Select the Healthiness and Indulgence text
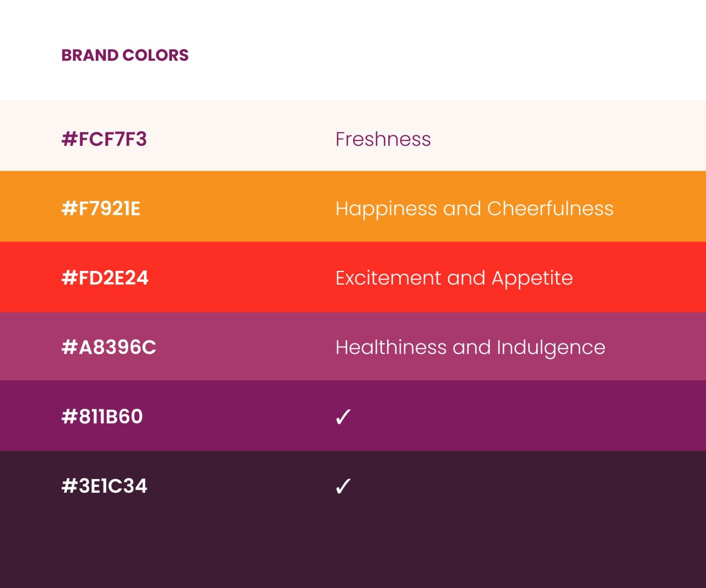The height and width of the screenshot is (588, 706). click(x=470, y=348)
